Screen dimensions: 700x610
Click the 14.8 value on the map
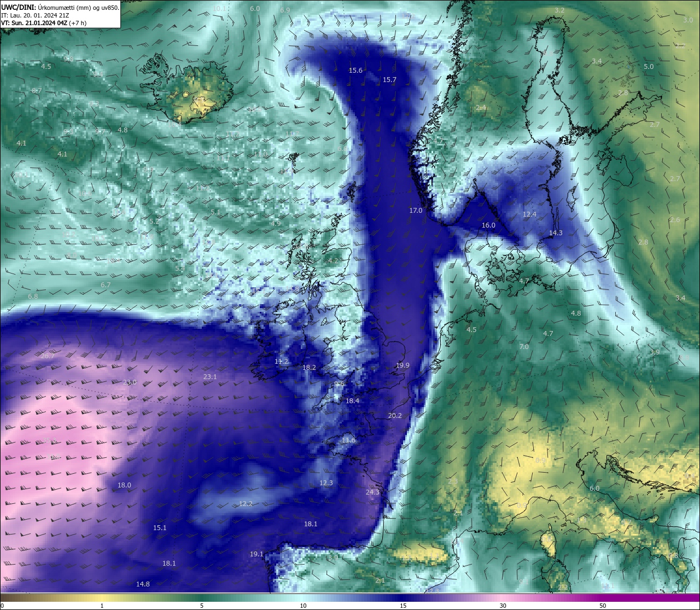click(143, 584)
